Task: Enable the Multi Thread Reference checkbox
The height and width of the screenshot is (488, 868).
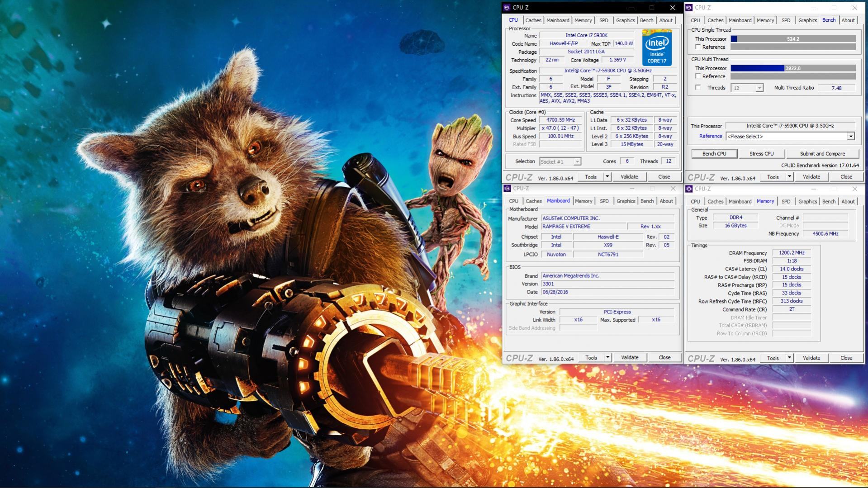Action: point(698,76)
